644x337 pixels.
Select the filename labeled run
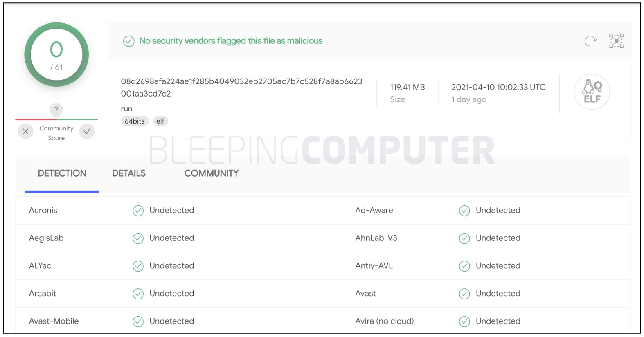click(x=126, y=108)
